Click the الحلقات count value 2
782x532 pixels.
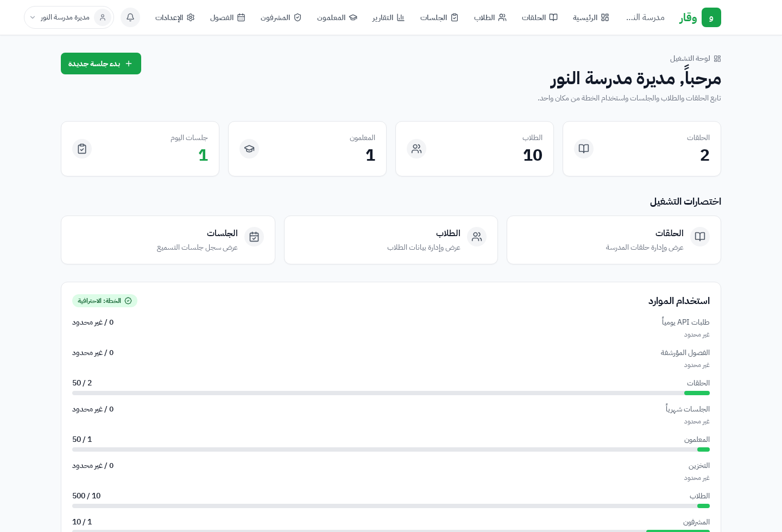pos(705,155)
